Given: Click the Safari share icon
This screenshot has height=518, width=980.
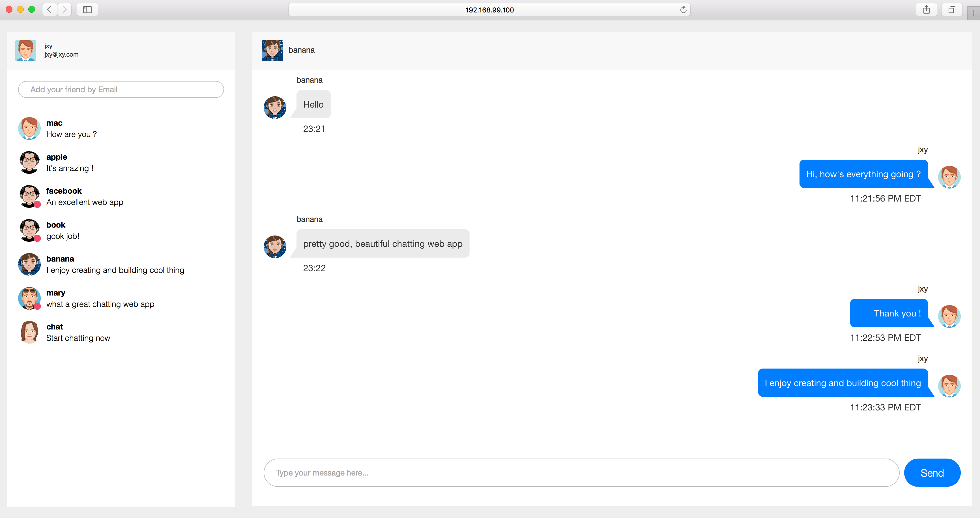Looking at the screenshot, I should tap(927, 10).
